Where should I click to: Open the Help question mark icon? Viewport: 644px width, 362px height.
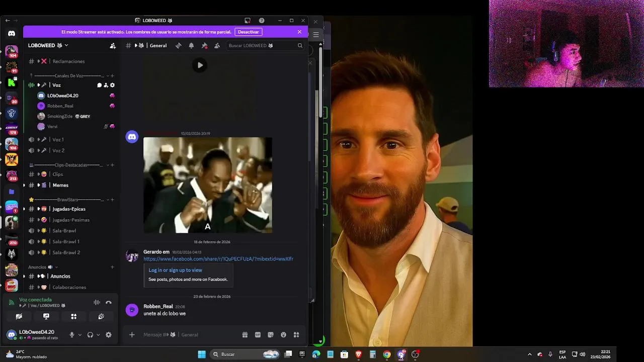tap(262, 21)
